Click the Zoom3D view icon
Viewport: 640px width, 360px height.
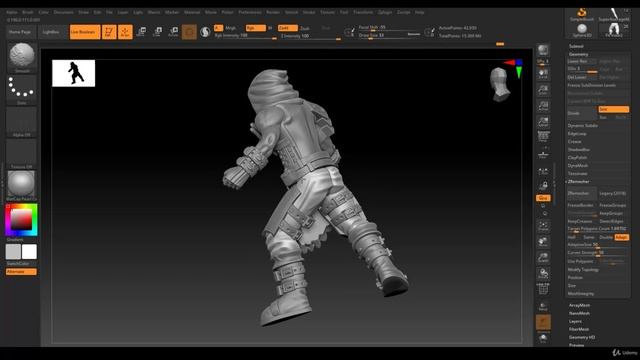coord(543,258)
